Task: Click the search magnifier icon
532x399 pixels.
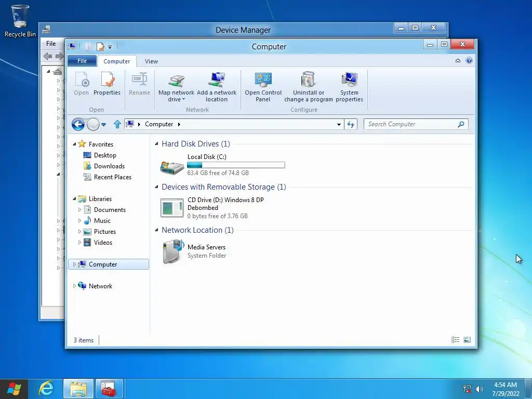Action: coord(461,124)
